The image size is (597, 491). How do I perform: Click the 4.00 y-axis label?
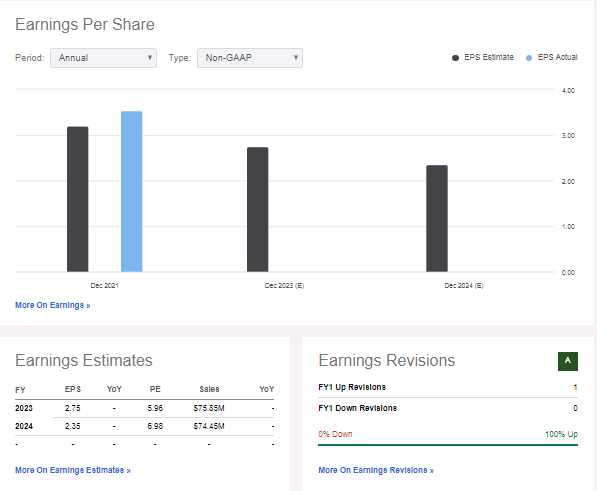tap(568, 91)
